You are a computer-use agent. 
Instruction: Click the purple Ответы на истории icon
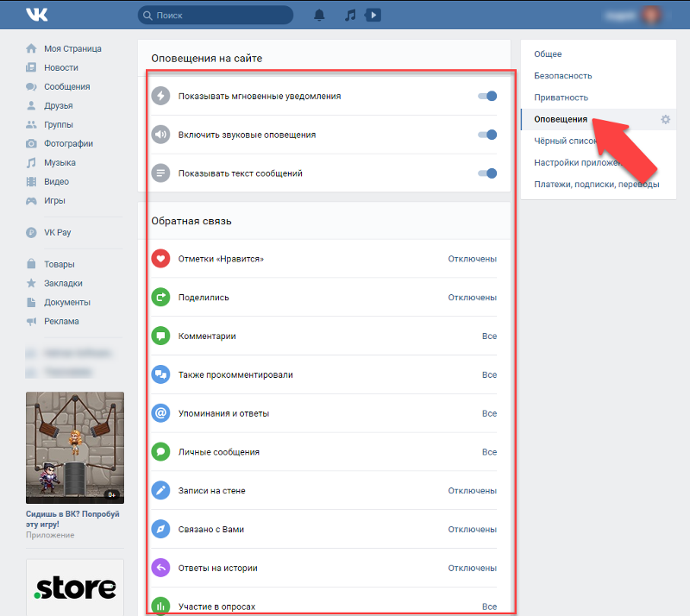[x=160, y=568]
